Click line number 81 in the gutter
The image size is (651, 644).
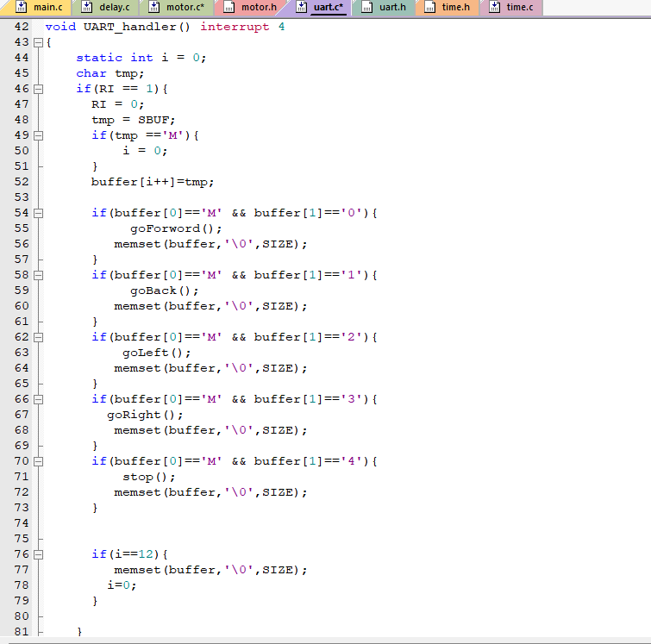(22, 632)
